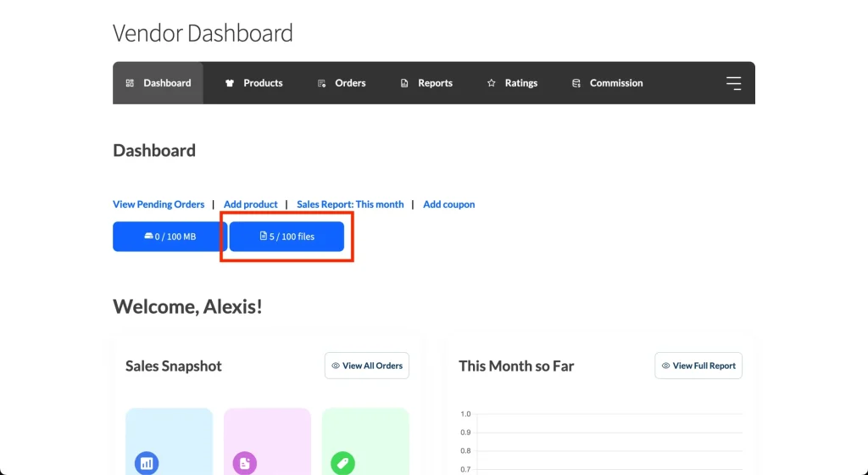Screen dimensions: 868x475
Task: Follow the Add product link
Action: [x=251, y=204]
